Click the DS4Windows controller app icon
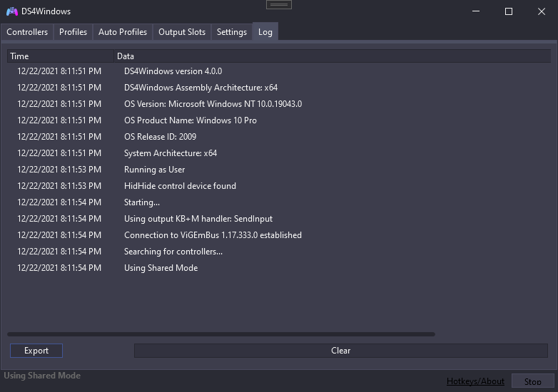The height and width of the screenshot is (392, 558). 12,11
